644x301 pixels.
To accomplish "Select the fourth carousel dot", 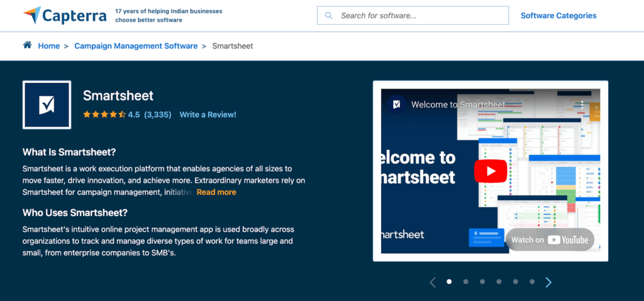I will [x=499, y=281].
